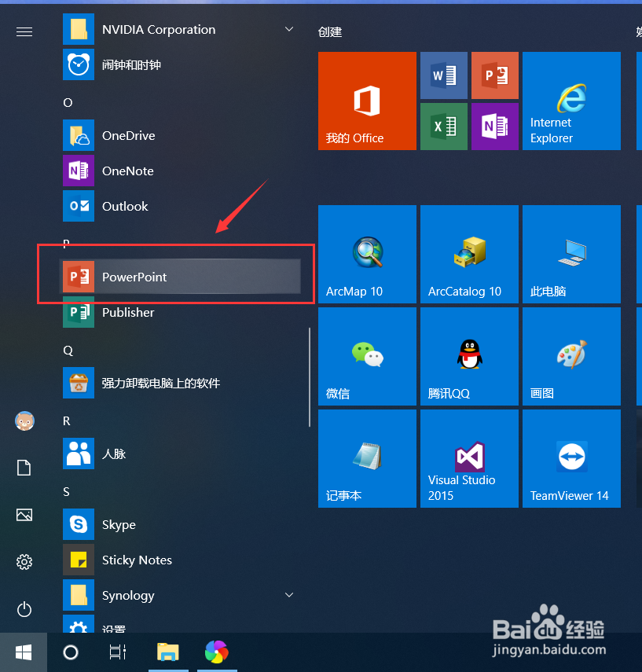This screenshot has width=642, height=672.
Task: Open the small OneNote tile
Action: point(495,127)
